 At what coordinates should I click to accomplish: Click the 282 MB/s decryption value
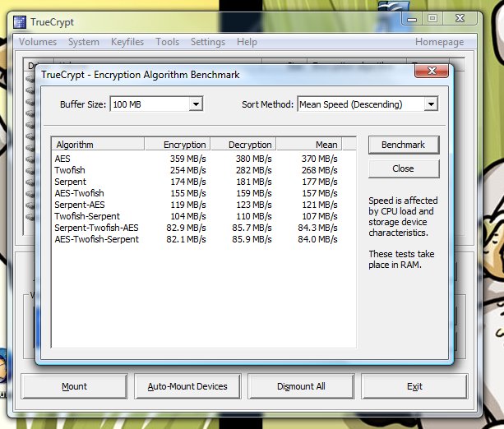click(x=253, y=170)
